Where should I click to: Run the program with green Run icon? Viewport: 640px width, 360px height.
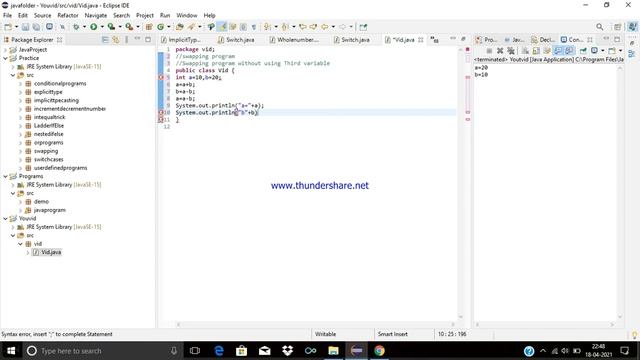click(x=93, y=27)
